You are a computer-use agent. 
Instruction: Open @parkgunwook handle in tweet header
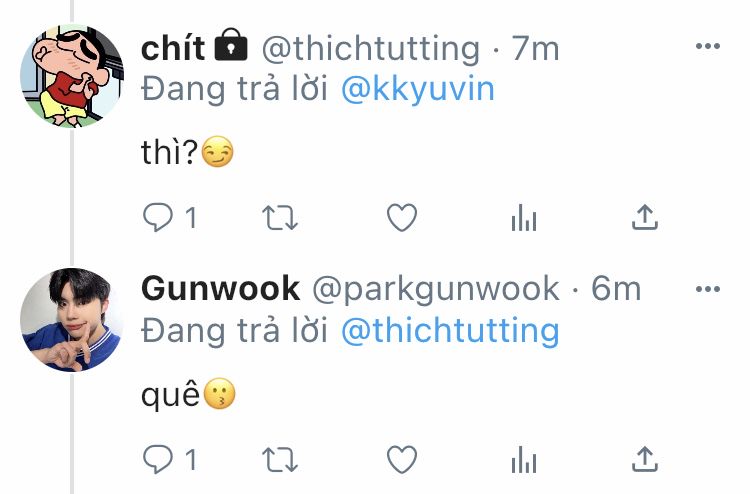pyautogui.click(x=436, y=290)
